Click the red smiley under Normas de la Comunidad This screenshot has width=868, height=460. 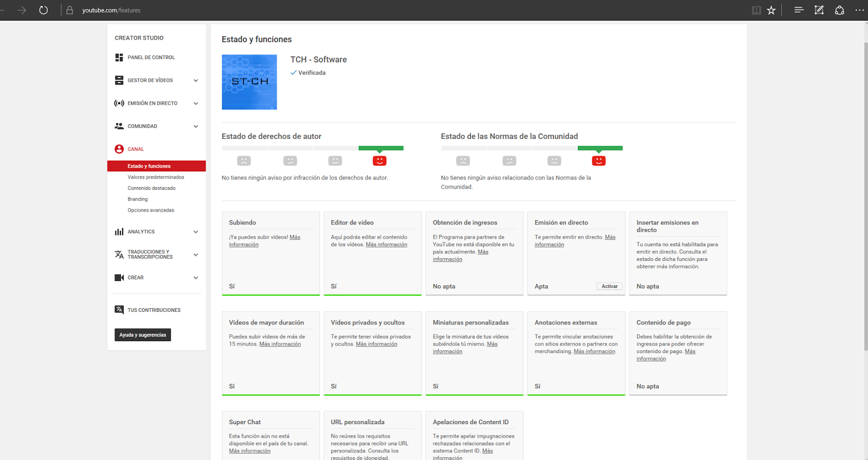pos(599,161)
